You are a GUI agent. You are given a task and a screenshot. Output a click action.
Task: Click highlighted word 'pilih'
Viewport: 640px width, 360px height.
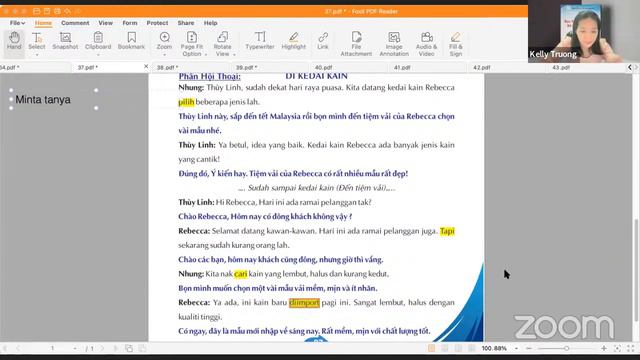[x=186, y=102]
